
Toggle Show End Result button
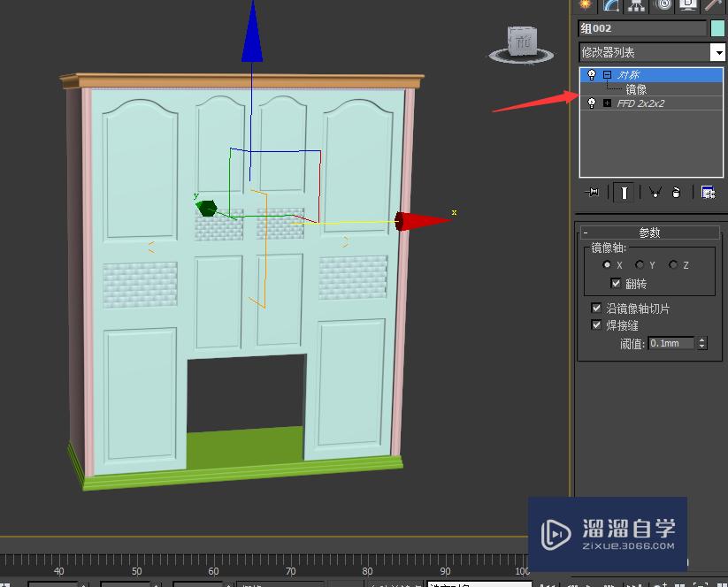[x=624, y=192]
